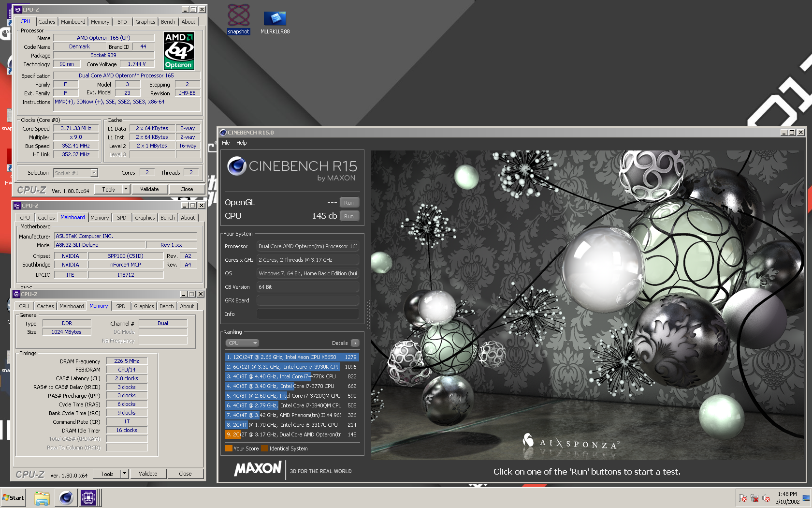Image resolution: width=812 pixels, height=508 pixels.
Task: Select ranking row 7 AMD Phenom II X4
Action: [x=292, y=415]
